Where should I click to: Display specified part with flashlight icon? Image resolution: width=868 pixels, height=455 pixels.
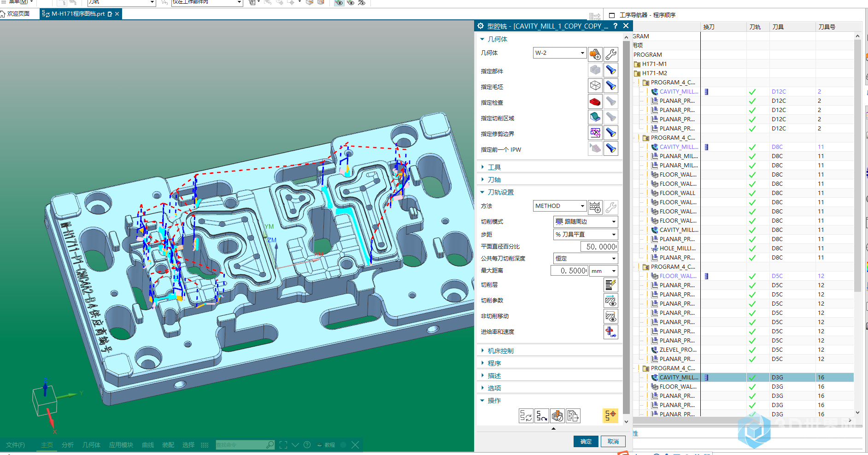tap(611, 70)
